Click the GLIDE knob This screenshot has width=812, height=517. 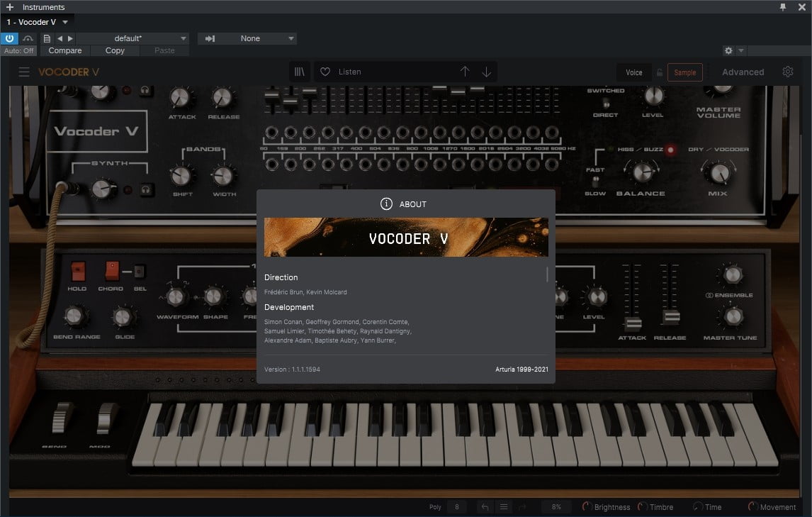[x=123, y=316]
